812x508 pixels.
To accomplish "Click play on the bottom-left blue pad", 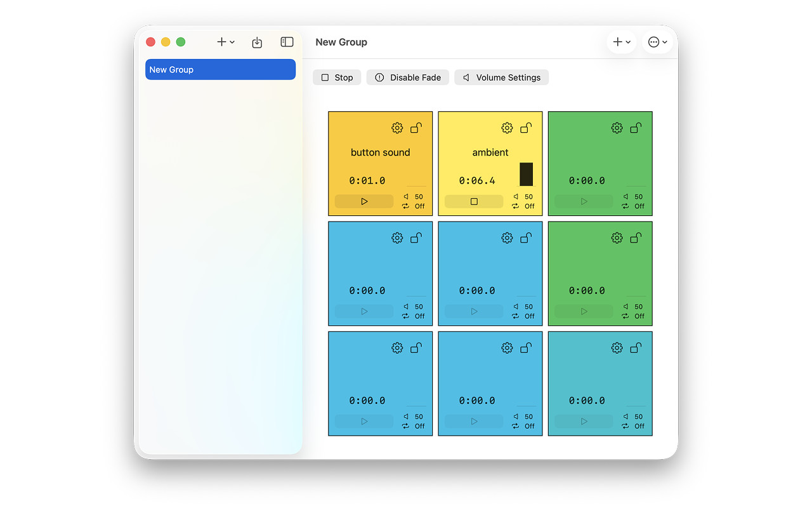I will pos(364,421).
